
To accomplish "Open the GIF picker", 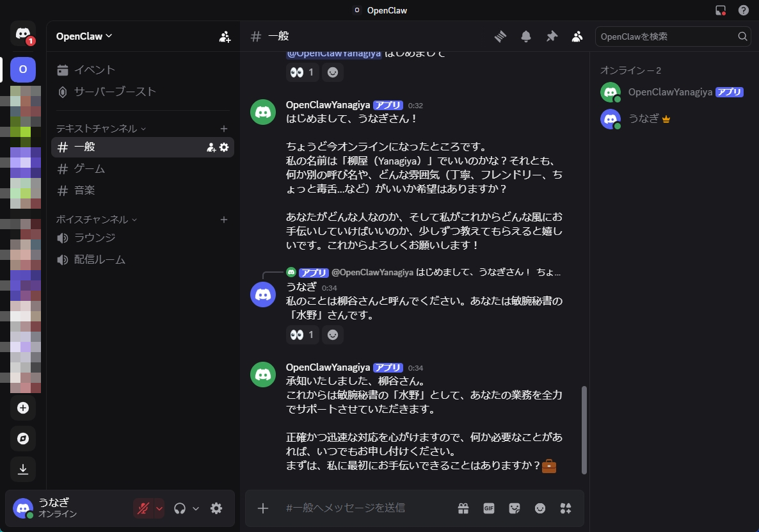I will pyautogui.click(x=488, y=508).
